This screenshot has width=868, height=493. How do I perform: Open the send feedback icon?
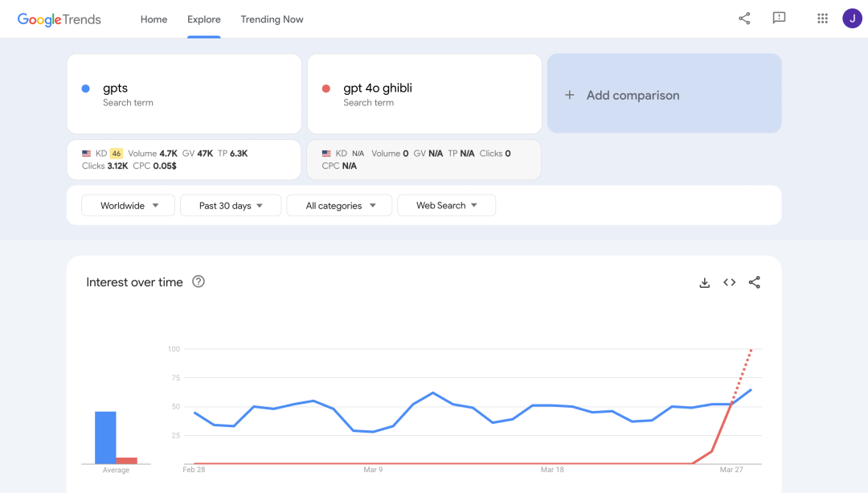coord(779,18)
